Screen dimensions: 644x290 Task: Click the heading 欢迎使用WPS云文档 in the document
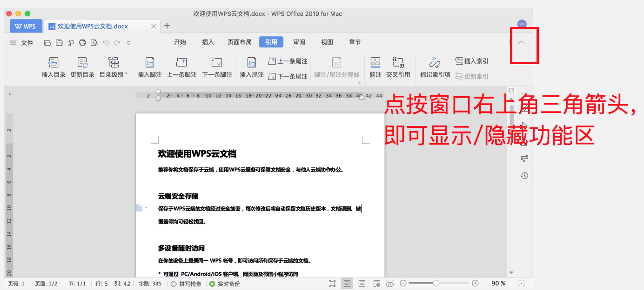197,154
